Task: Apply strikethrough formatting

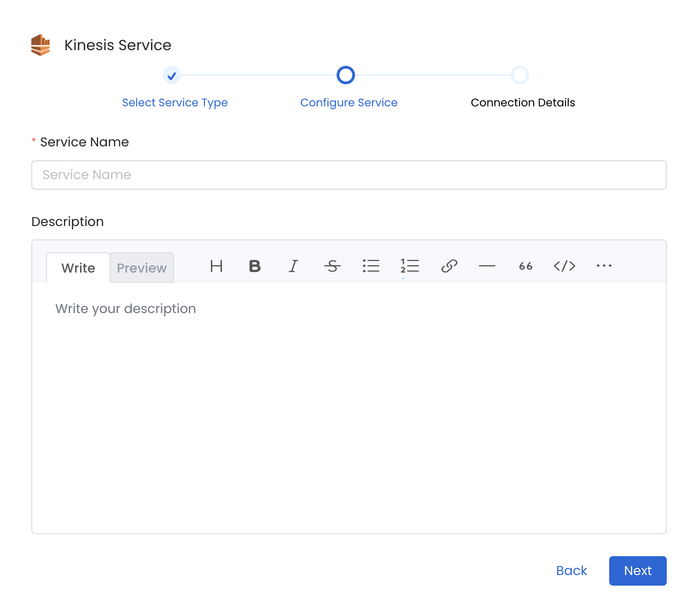Action: (332, 266)
